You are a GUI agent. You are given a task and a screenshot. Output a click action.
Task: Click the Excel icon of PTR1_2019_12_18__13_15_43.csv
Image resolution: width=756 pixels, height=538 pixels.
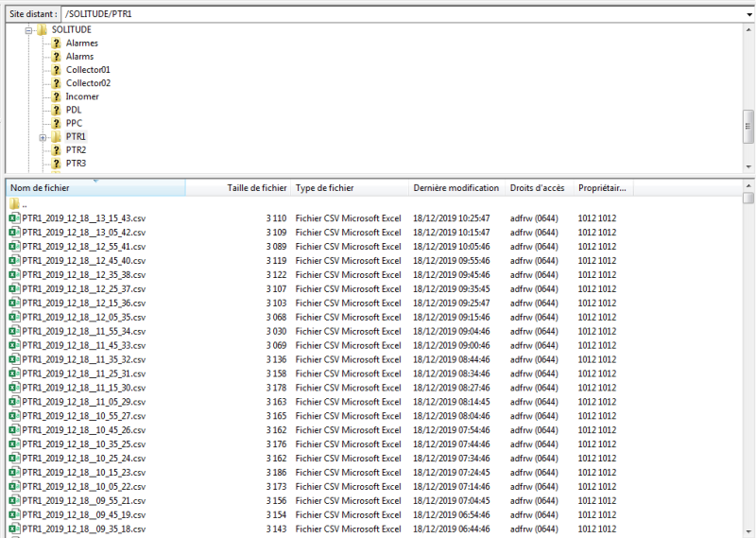[14, 218]
